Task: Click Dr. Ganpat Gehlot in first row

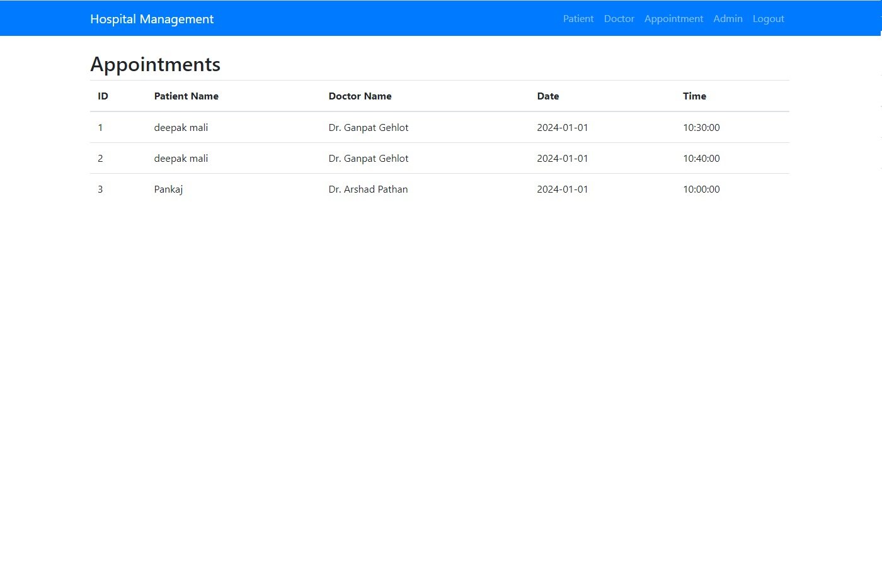Action: coord(368,128)
